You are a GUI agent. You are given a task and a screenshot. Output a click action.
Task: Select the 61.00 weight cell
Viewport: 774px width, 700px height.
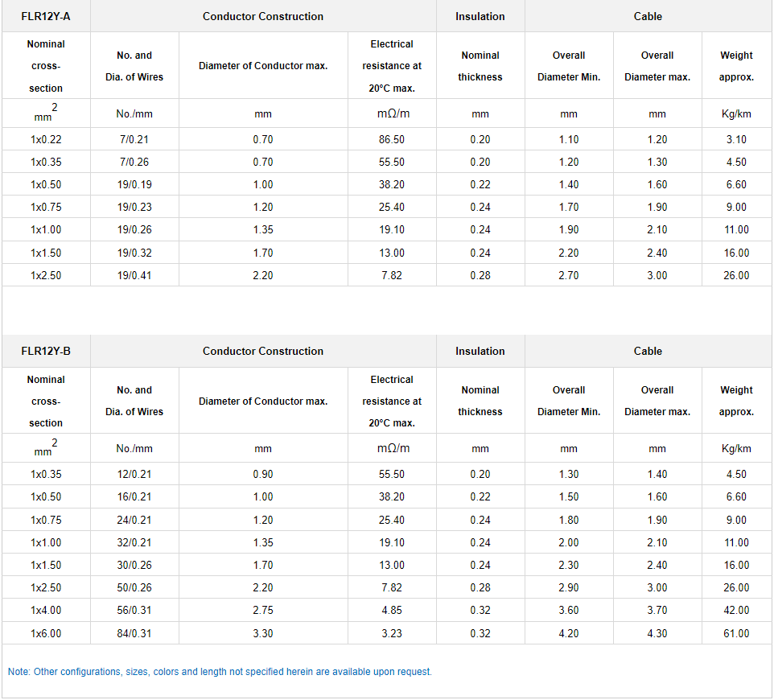[736, 633]
